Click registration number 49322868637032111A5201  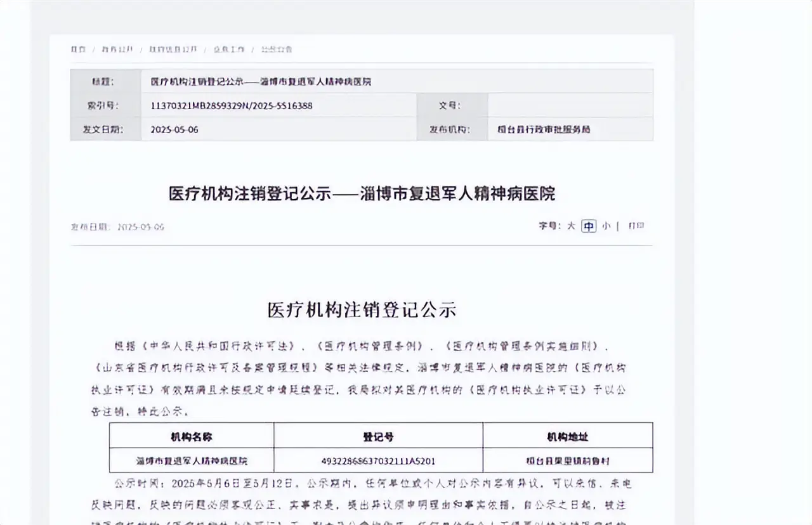point(378,461)
